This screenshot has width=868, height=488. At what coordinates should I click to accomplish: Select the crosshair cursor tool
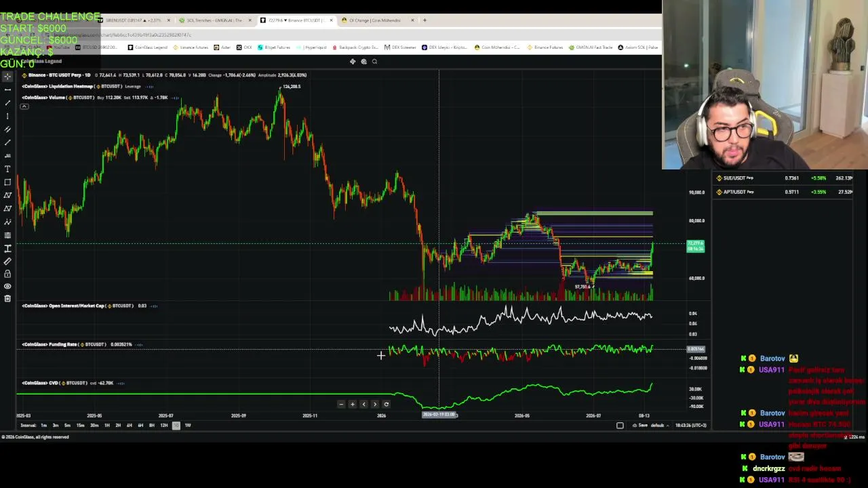click(x=7, y=77)
